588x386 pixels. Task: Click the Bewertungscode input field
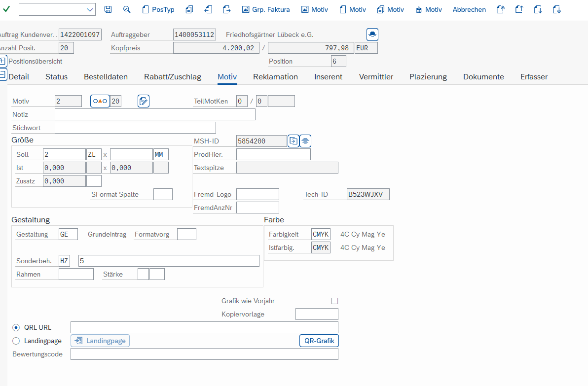click(204, 354)
